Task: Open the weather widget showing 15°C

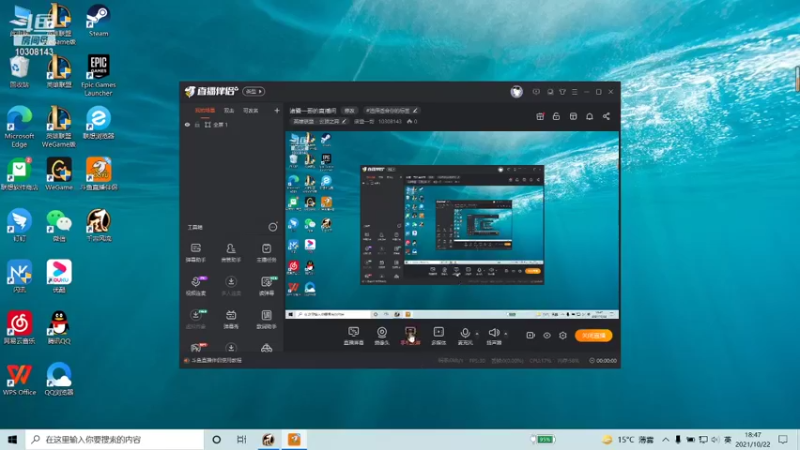Action: [628, 439]
